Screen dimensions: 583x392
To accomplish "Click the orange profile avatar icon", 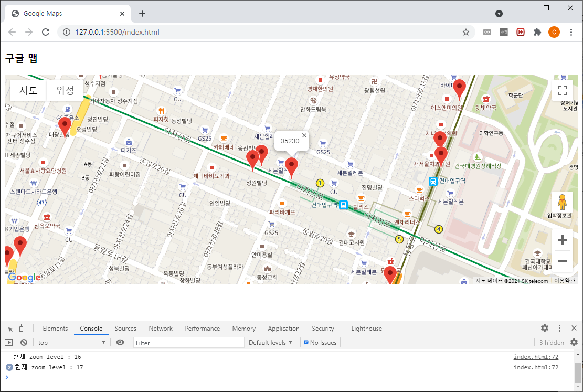I will [554, 32].
